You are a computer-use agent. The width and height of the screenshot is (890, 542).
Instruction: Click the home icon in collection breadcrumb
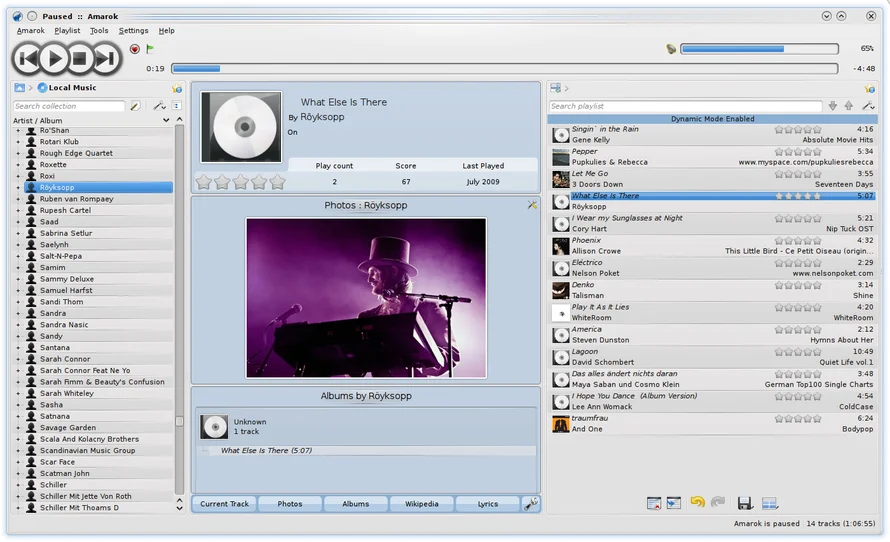(x=20, y=87)
